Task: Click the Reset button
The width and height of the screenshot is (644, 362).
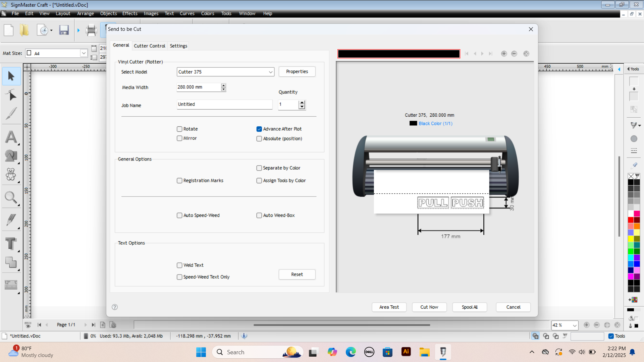Action: coord(297,275)
